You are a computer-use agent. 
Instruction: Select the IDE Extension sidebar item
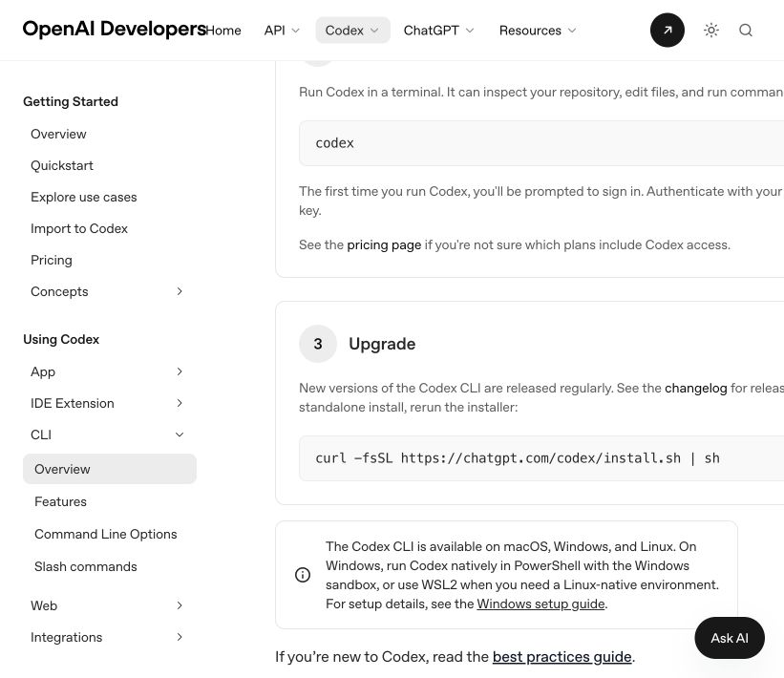pos(73,403)
